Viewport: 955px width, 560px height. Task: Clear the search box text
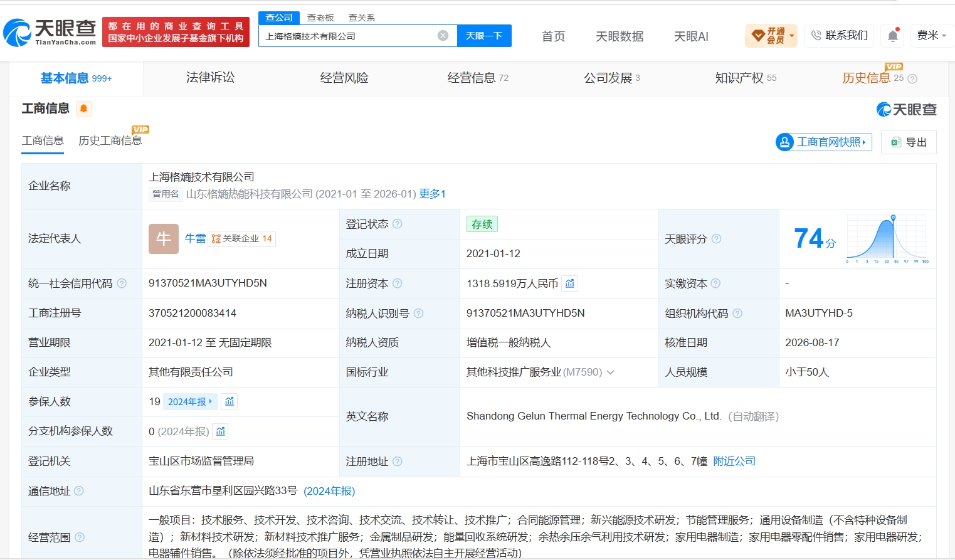[443, 36]
